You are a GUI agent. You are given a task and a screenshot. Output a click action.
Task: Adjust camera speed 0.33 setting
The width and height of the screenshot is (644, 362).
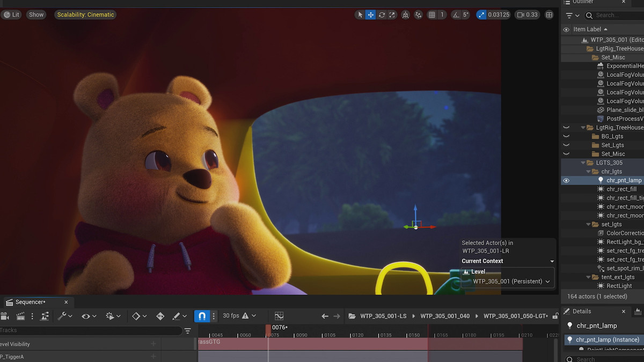point(527,14)
